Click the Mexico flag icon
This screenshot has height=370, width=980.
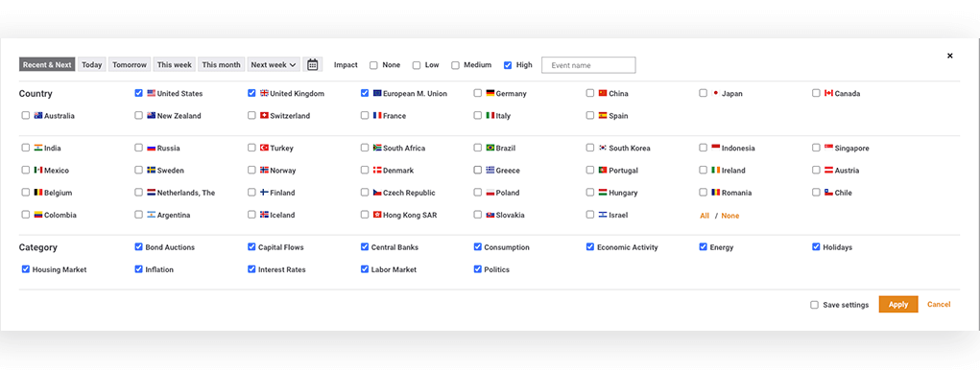tap(38, 170)
